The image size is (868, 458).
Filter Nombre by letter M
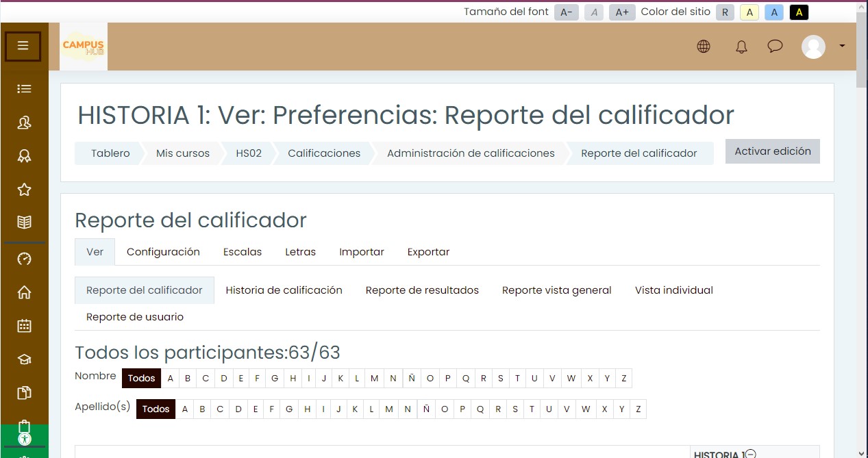(x=374, y=379)
